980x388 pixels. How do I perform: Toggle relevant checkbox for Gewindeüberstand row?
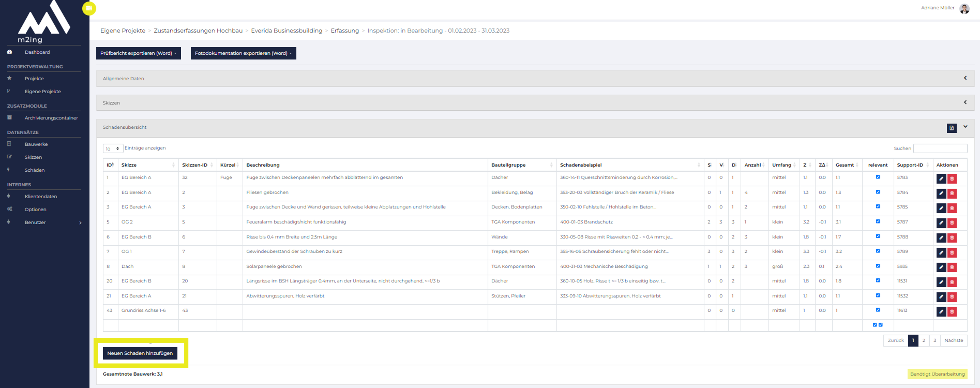point(878,251)
